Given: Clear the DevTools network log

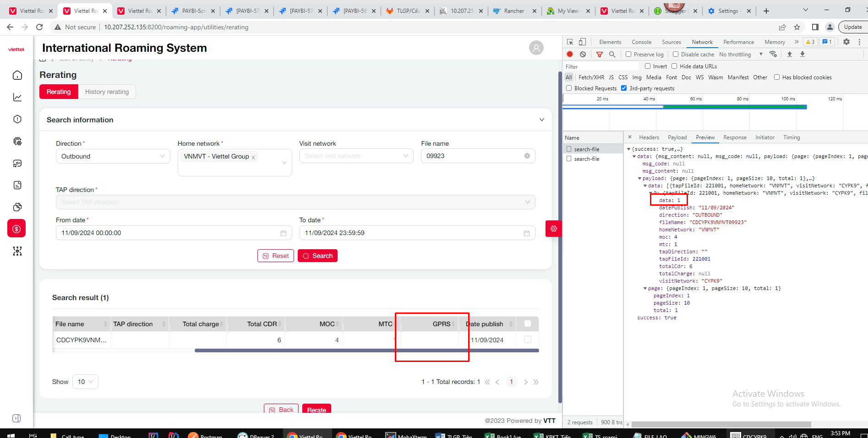Looking at the screenshot, I should point(583,54).
